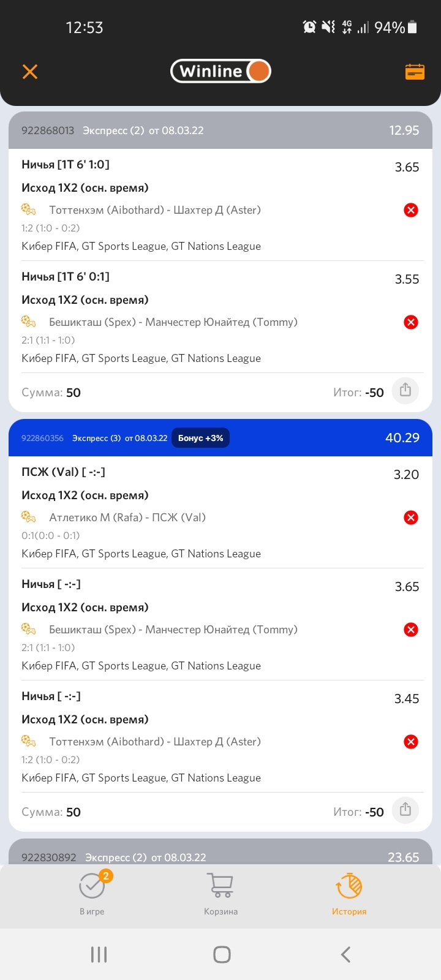Viewport: 441px width, 980px height.
Task: Open express bet 922860356 blue header
Action: point(221,437)
